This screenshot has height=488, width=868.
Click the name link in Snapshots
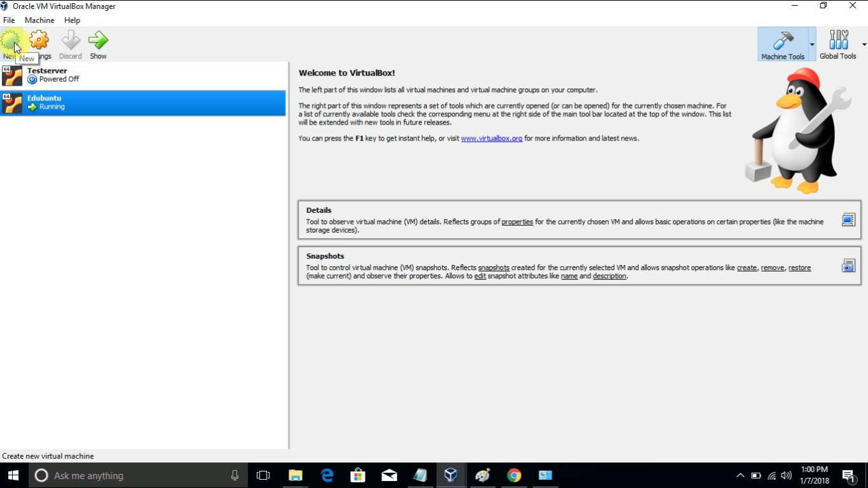pyautogui.click(x=569, y=276)
